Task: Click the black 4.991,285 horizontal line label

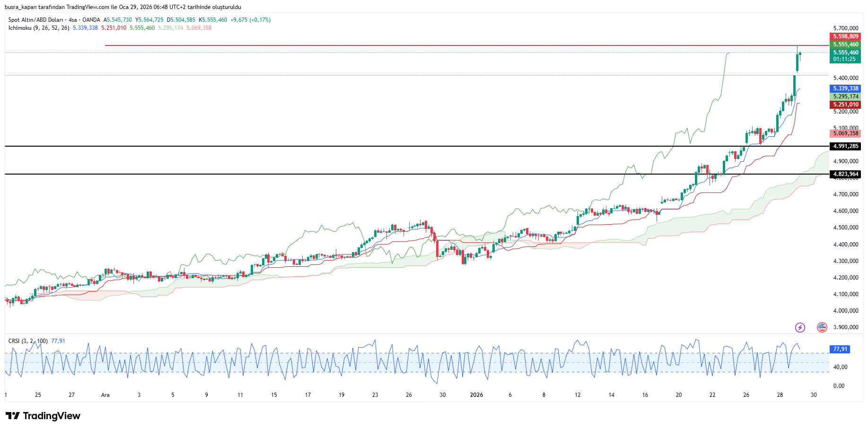Action: point(845,146)
